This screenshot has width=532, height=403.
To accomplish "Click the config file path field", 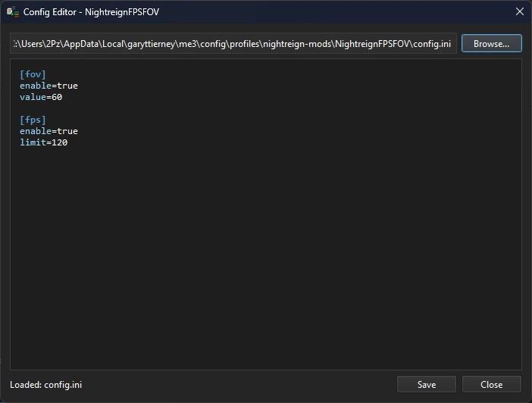I will click(233, 43).
